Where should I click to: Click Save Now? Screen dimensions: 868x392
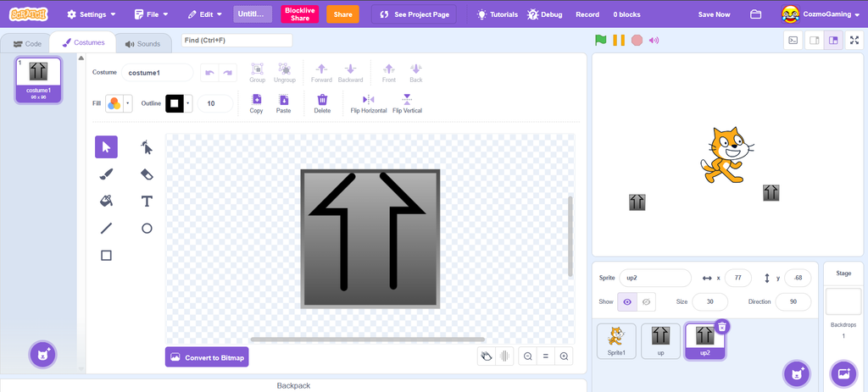714,14
